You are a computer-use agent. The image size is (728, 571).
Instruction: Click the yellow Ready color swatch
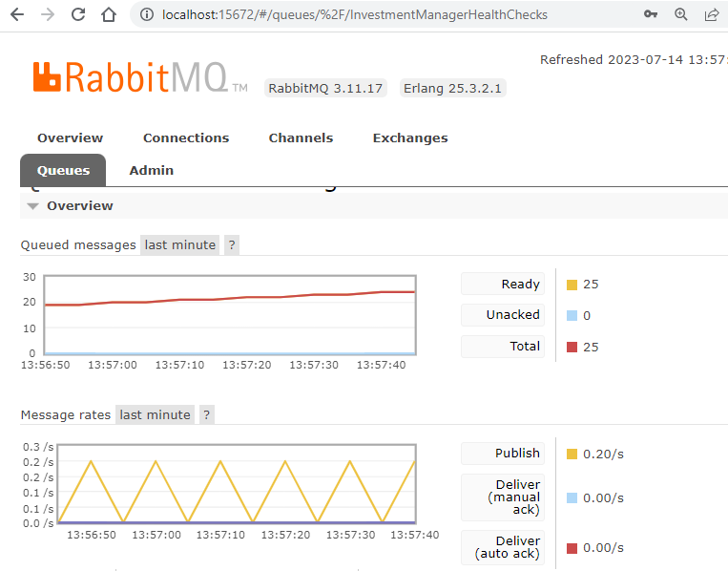(x=572, y=285)
